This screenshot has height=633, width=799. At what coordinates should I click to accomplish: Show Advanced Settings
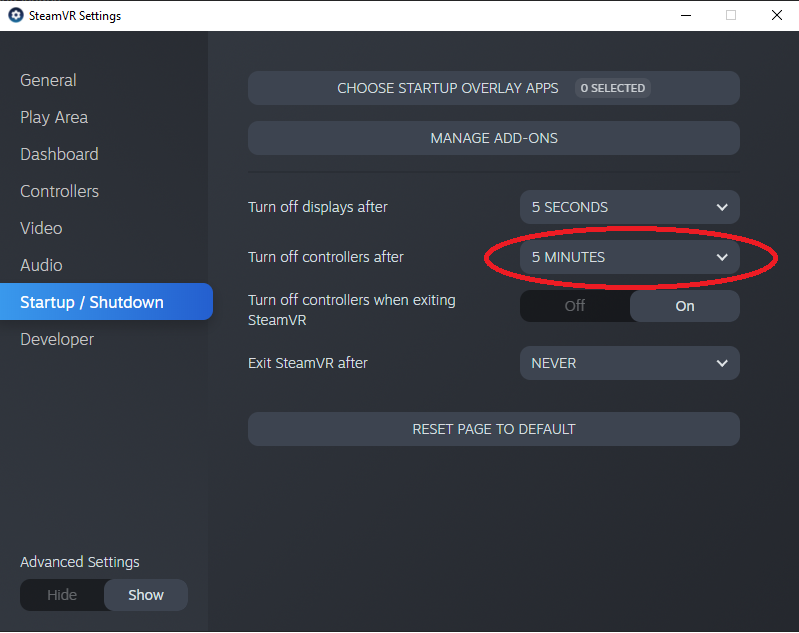[x=146, y=595]
